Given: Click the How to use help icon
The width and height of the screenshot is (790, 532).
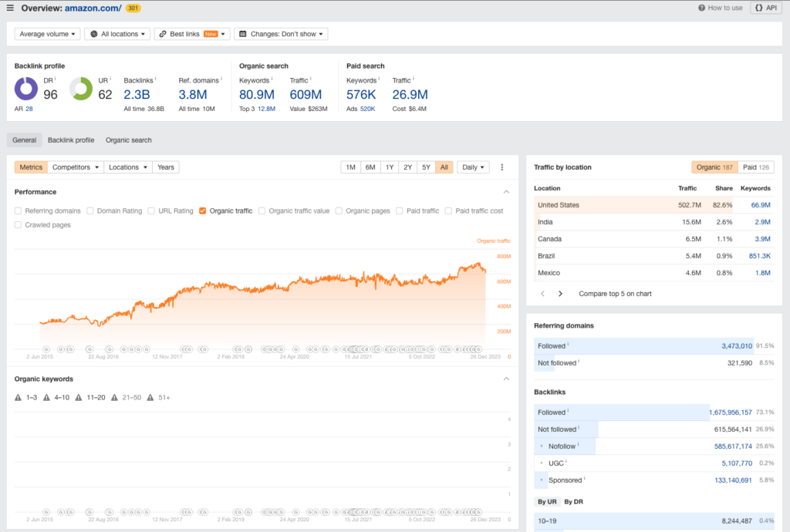Looking at the screenshot, I should click(701, 8).
